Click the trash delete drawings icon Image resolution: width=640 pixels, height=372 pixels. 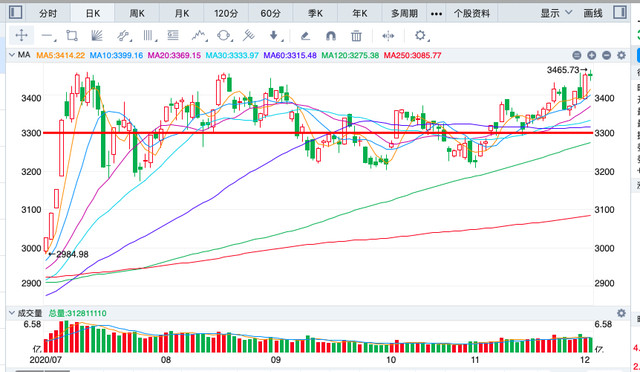356,36
